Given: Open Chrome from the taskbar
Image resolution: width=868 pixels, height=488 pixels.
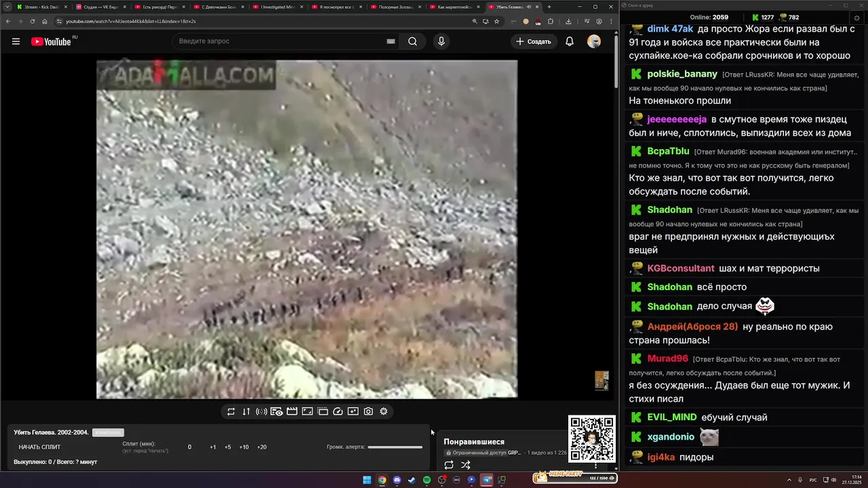Looking at the screenshot, I should coord(382,480).
